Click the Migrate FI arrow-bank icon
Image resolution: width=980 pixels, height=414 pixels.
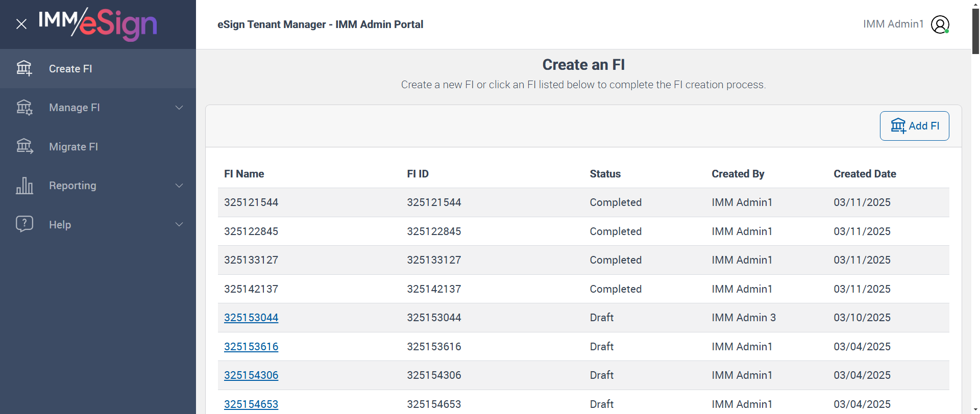[24, 147]
